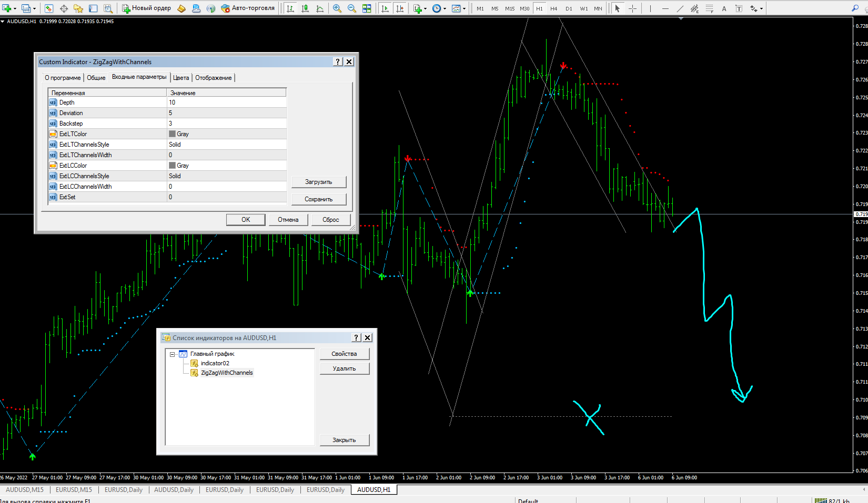
Task: Select the Depth value field
Action: (226, 102)
